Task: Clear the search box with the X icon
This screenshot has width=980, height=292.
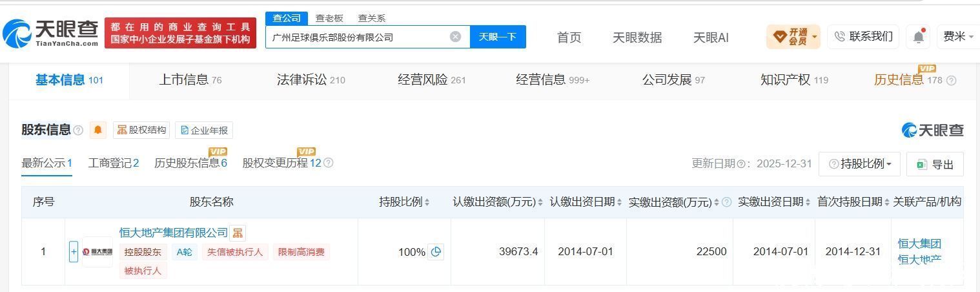Action: point(455,37)
